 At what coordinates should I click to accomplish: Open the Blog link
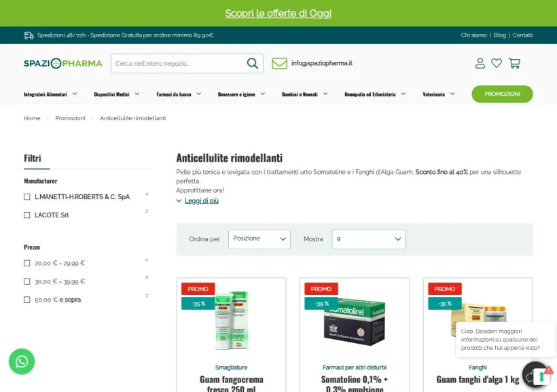499,35
